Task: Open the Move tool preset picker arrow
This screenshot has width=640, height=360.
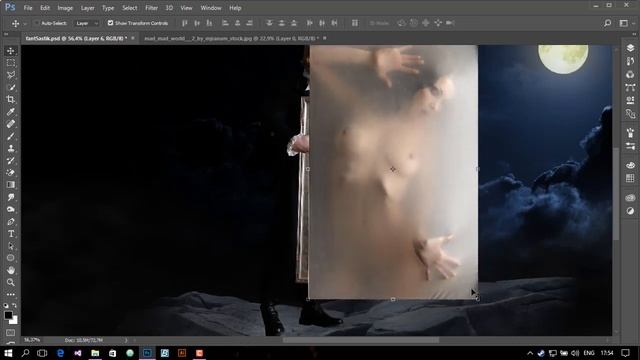Action: (25, 24)
